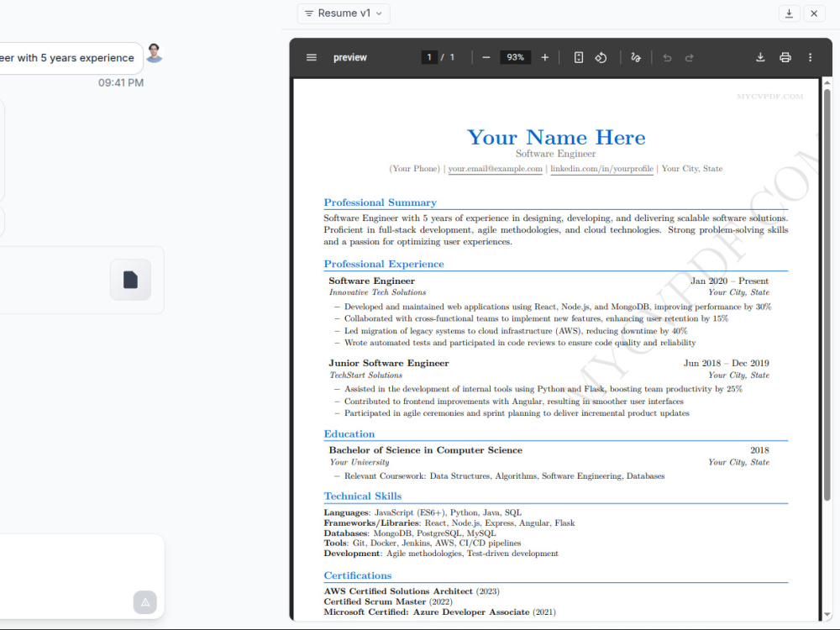The image size is (840, 630).
Task: Click 'Bachelor of Science in Computer Science'
Action: [426, 450]
